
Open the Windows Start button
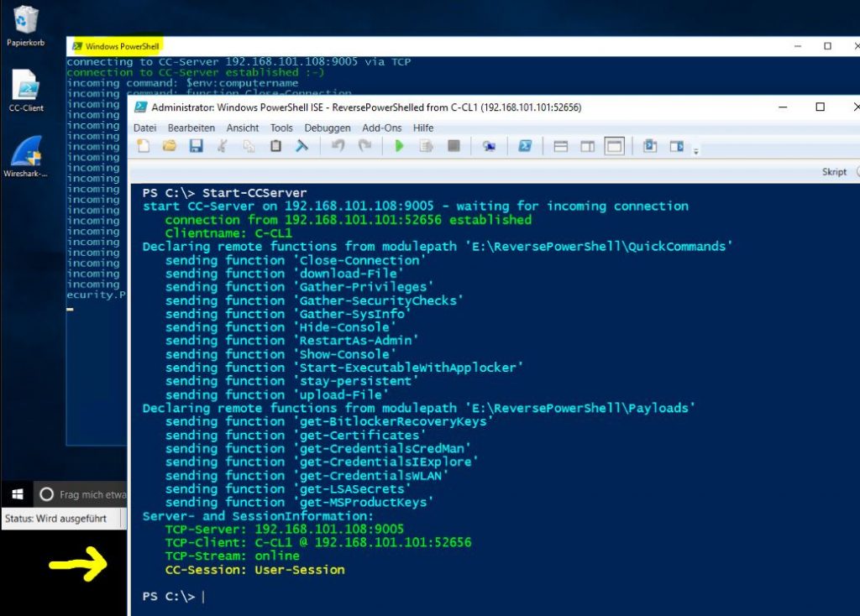[18, 494]
